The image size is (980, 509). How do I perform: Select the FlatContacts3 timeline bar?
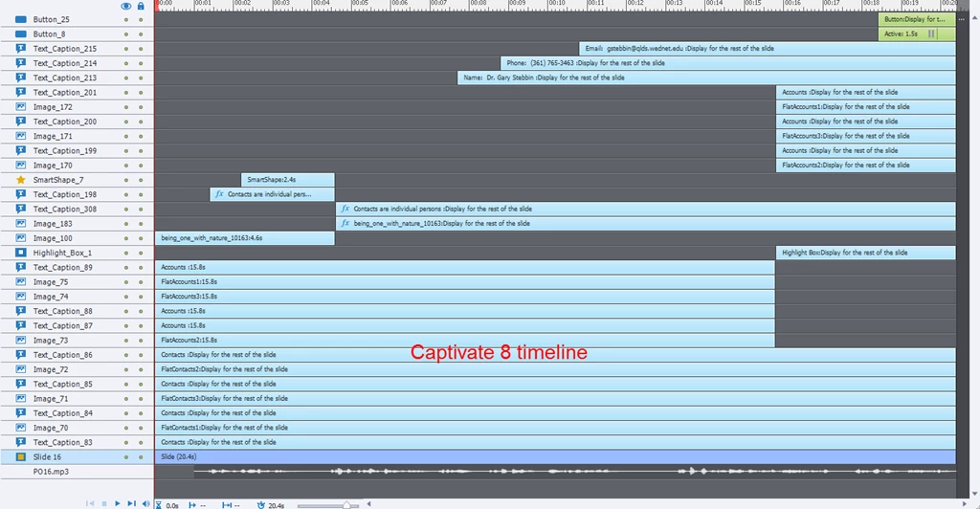tap(555, 398)
